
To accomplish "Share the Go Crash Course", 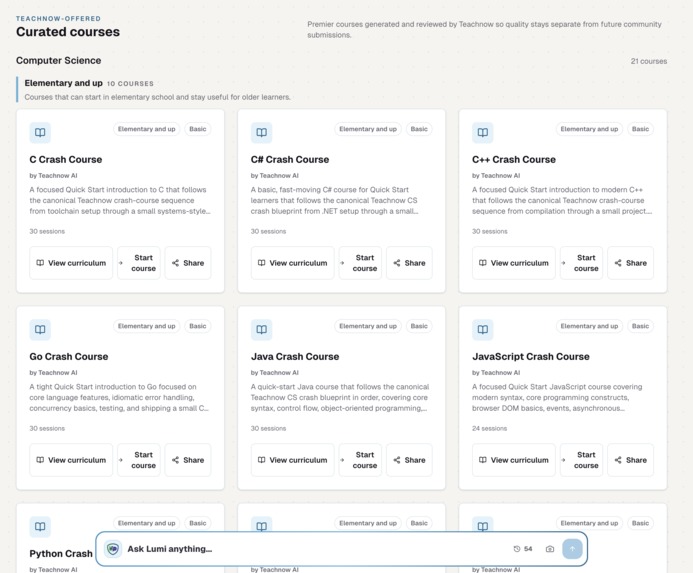I will 188,460.
